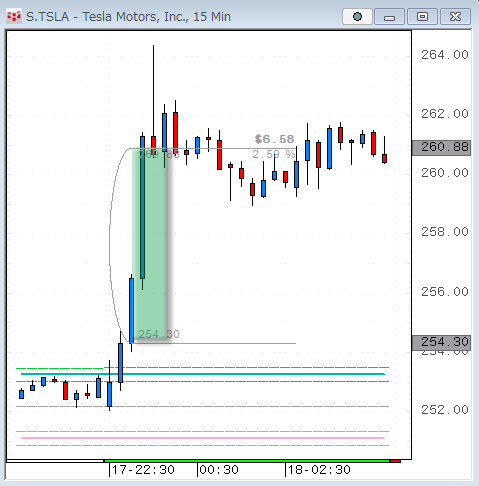Close the TSLA chart window

coord(455,17)
